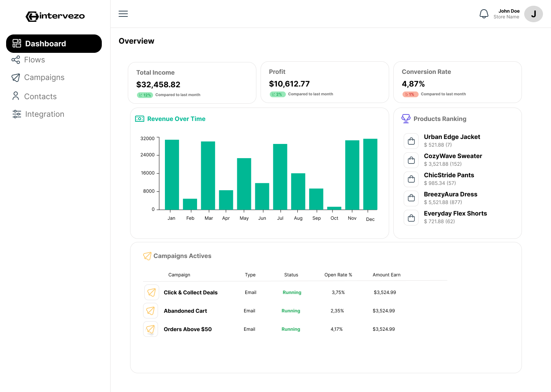
Task: Click the May revenue bar
Action: tap(244, 184)
